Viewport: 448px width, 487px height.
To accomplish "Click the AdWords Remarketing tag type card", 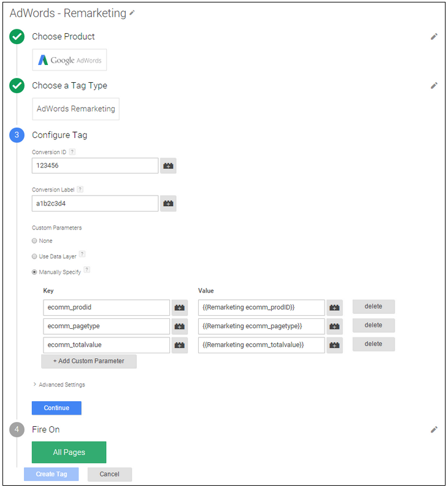I will (76, 109).
